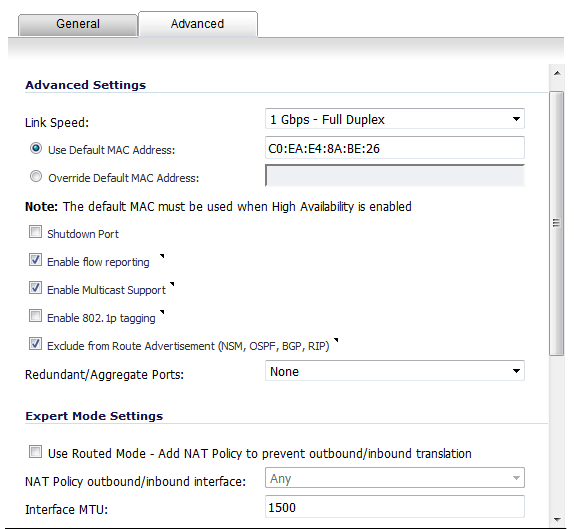Open NAT Policy outbound/inbound interface dropdown

pyautogui.click(x=395, y=478)
